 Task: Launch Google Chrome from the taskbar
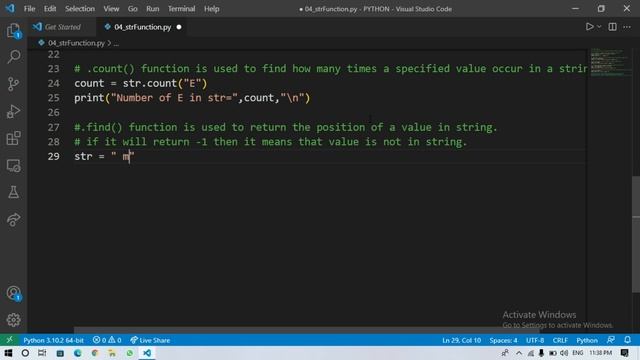(95, 353)
